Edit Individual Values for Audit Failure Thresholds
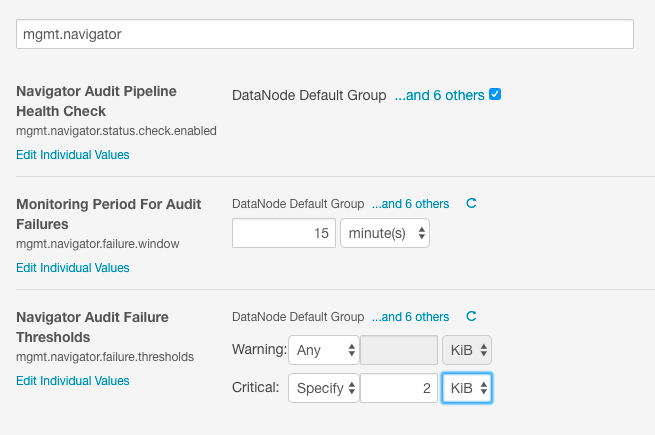 coord(73,380)
